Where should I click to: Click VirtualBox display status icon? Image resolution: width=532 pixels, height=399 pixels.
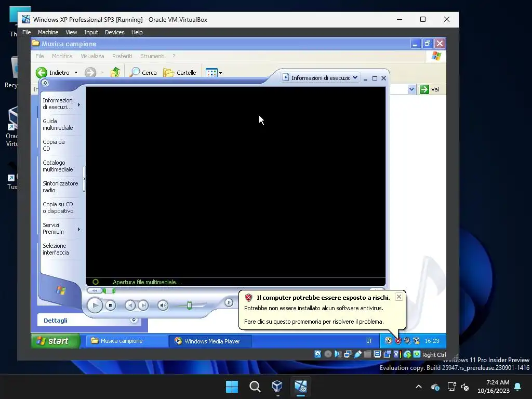pos(377,354)
